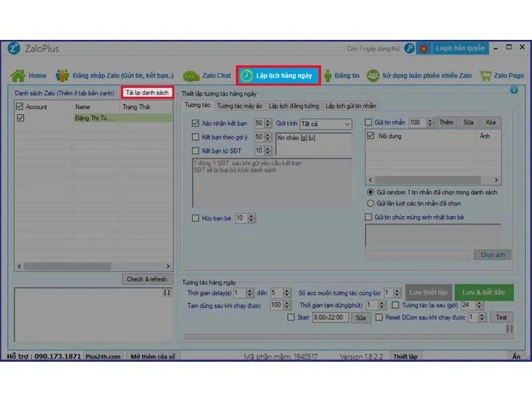The height and width of the screenshot is (399, 532).
Task: Switch to Tương tác máy ảo tab
Action: 239,106
